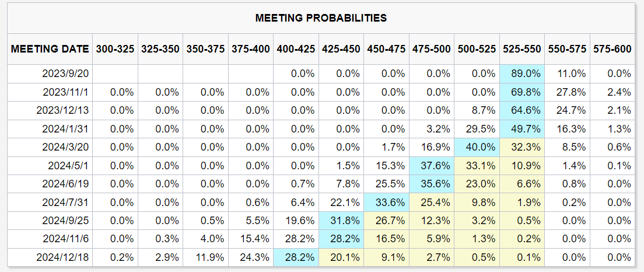Click the highlighted 89.0% probability cell
This screenshot has width=644, height=272.
[x=522, y=74]
